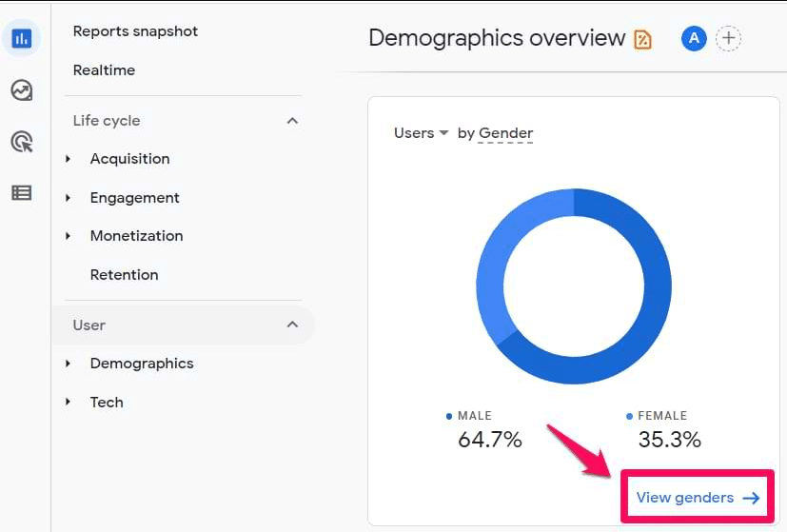The height and width of the screenshot is (532, 787).
Task: Click the blue 'A' All Users badge
Action: coord(694,38)
